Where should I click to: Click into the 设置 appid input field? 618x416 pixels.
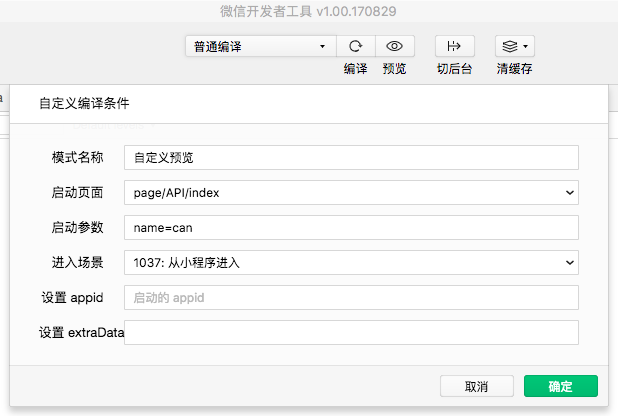351,297
